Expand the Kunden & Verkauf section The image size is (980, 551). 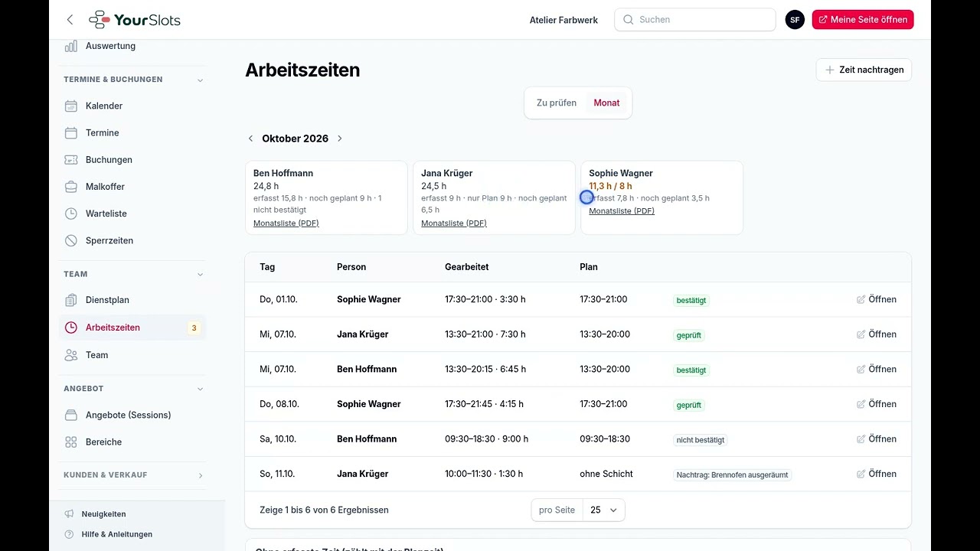[201, 475]
